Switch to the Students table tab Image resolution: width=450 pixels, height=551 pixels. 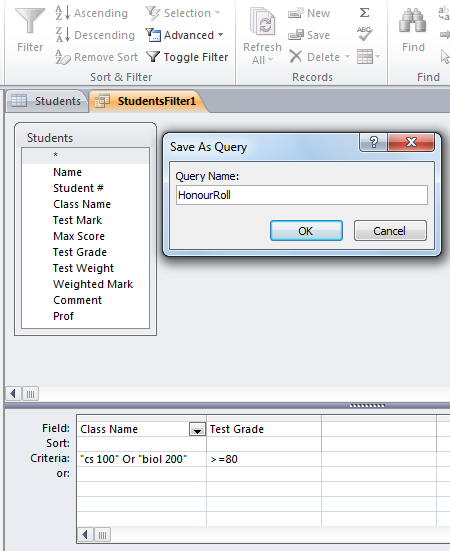tap(46, 101)
